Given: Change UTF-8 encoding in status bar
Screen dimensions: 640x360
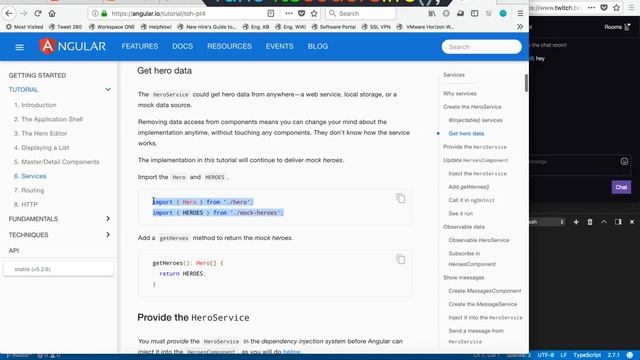Looking at the screenshot, I should coord(546,355).
